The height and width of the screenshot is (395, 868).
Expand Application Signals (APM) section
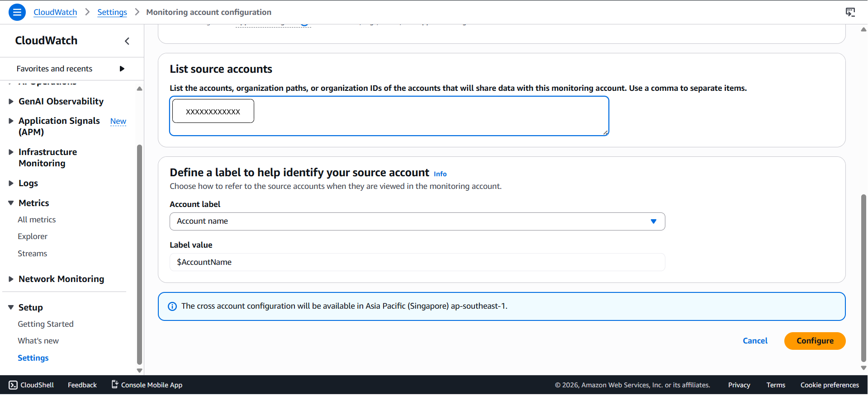coord(11,121)
